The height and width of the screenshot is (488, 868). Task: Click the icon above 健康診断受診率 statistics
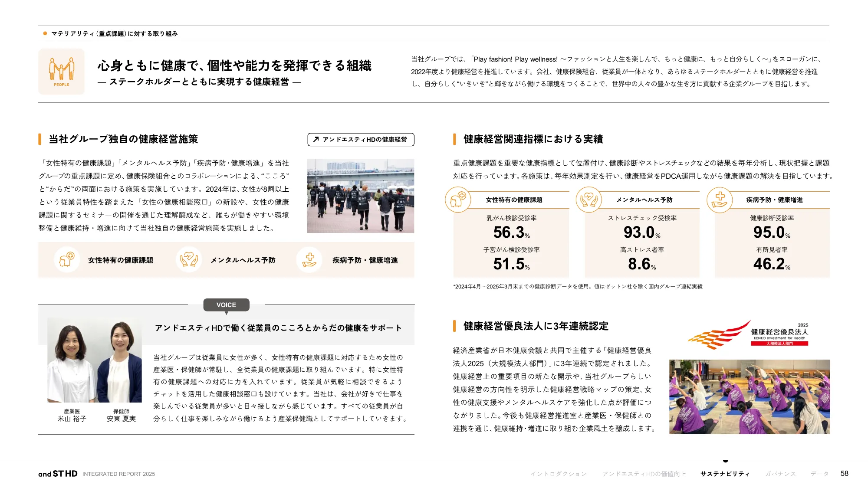click(720, 200)
